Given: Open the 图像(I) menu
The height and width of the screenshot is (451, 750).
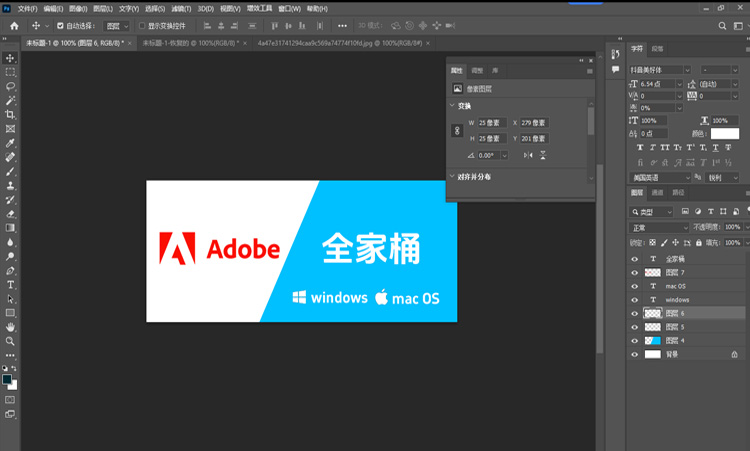Looking at the screenshot, I should pos(78,9).
